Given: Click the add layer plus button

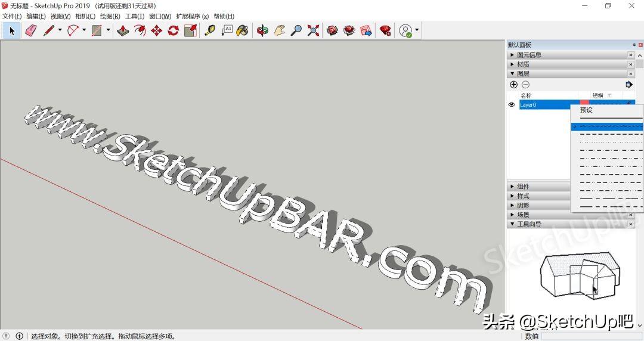Looking at the screenshot, I should pos(513,85).
